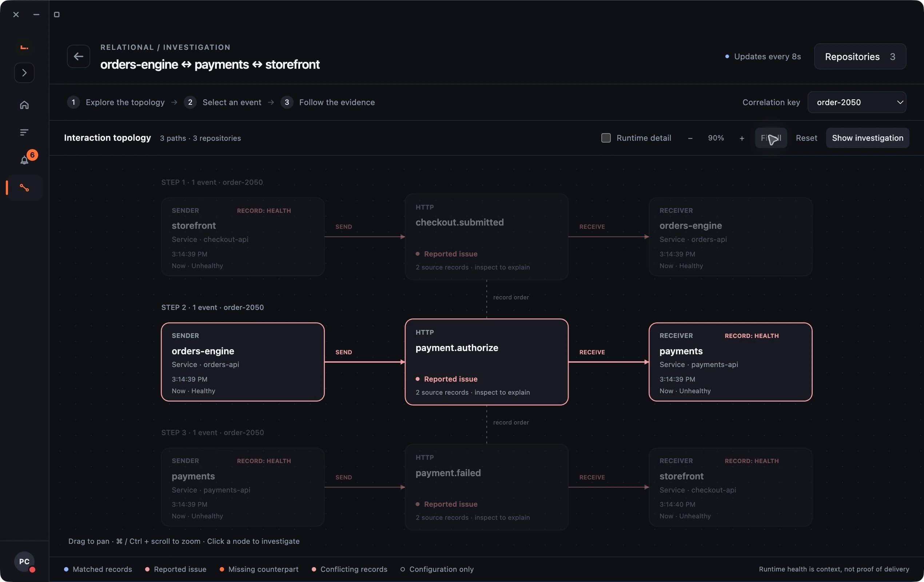
Task: Select the payments receiver node in step 2
Action: [730, 362]
